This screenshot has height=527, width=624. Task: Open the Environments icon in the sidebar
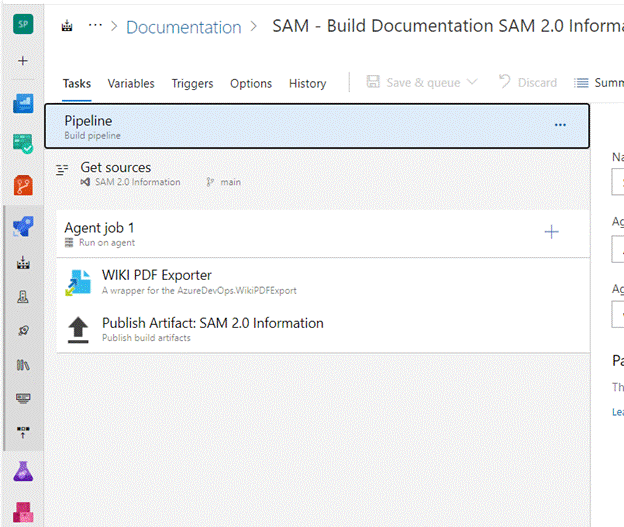pyautogui.click(x=23, y=297)
